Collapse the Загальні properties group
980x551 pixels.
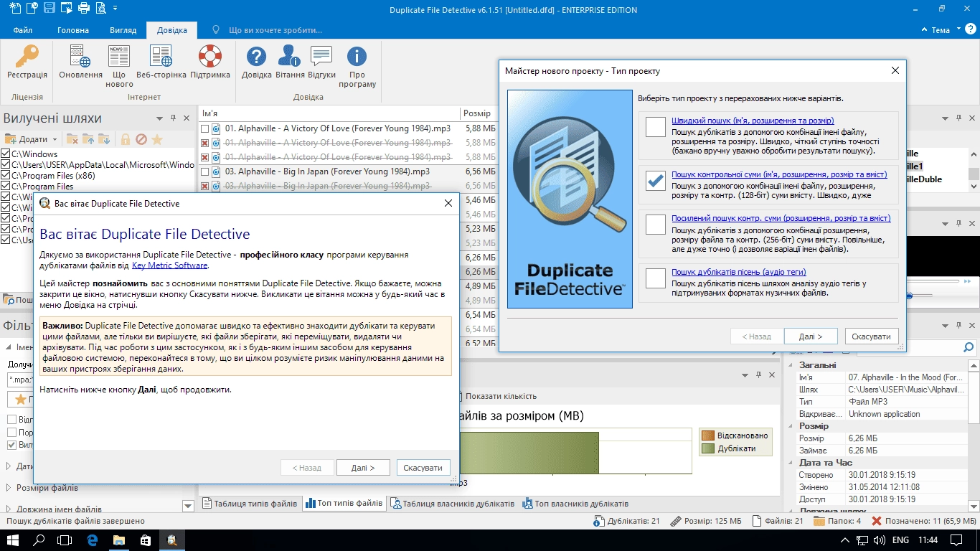click(x=791, y=365)
